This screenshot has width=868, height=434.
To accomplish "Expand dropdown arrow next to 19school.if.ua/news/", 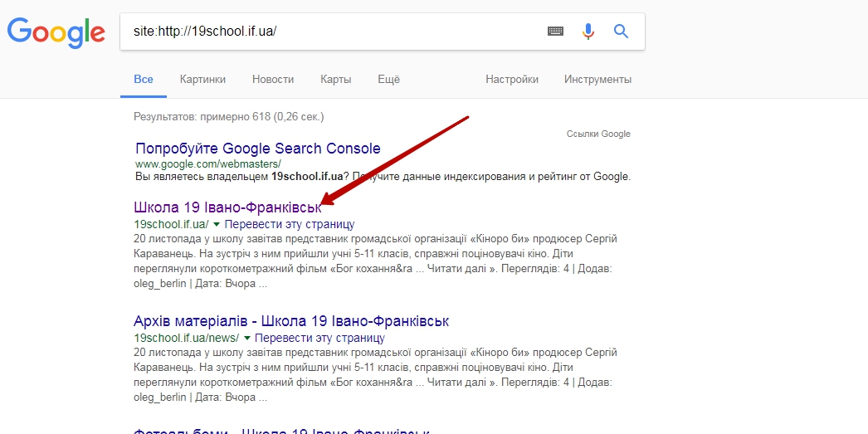I will [247, 338].
